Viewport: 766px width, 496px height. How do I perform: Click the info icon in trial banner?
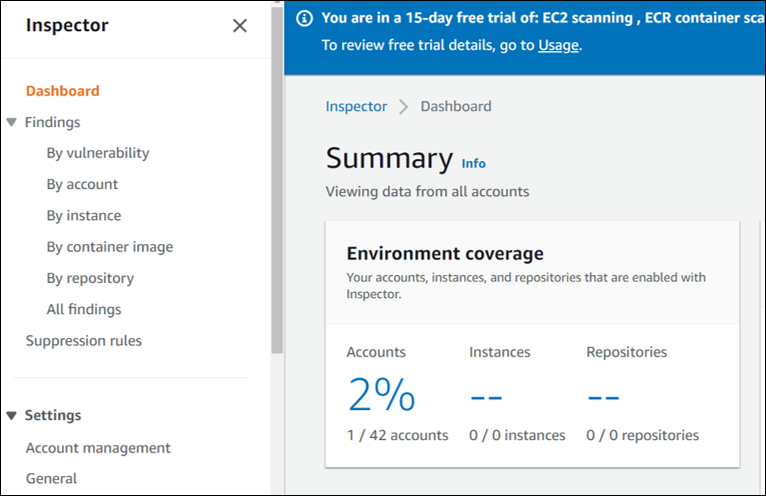coord(304,19)
